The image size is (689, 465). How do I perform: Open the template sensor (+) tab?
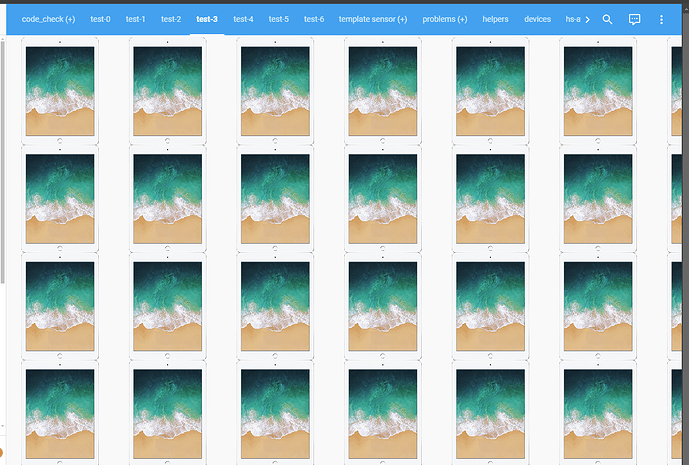click(373, 19)
